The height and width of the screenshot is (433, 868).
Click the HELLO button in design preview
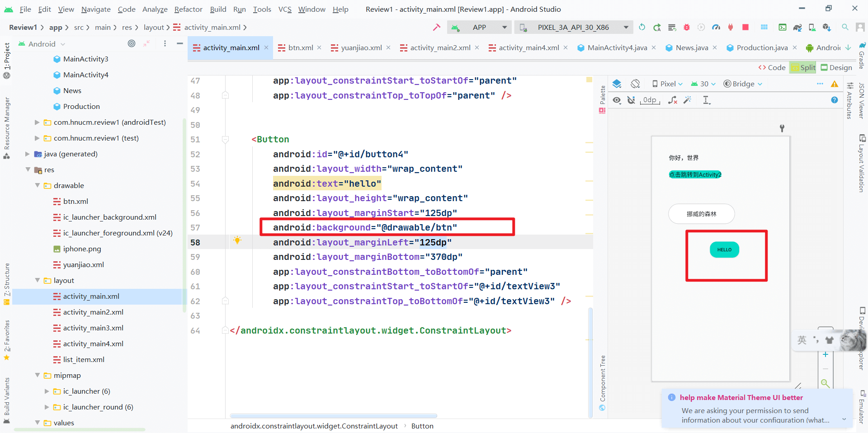tap(724, 249)
